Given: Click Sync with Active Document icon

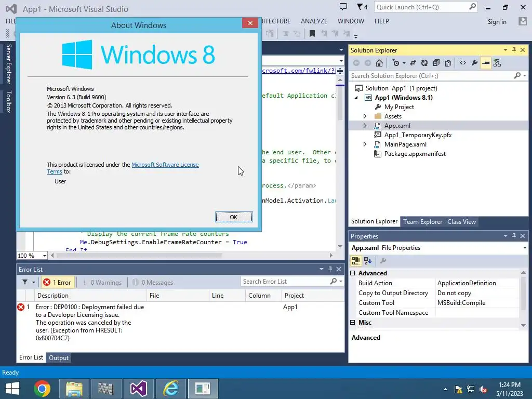Looking at the screenshot, I should pos(413,63).
